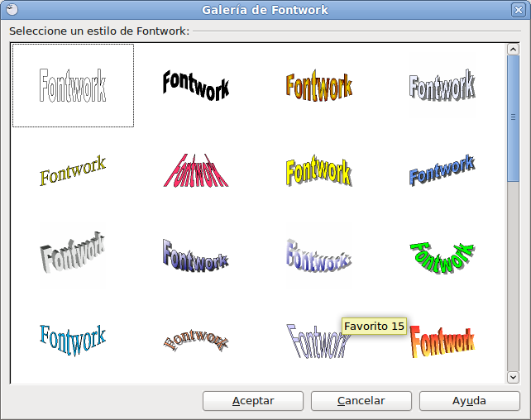Pick the cyan blue tall Fontwork style

(x=73, y=341)
